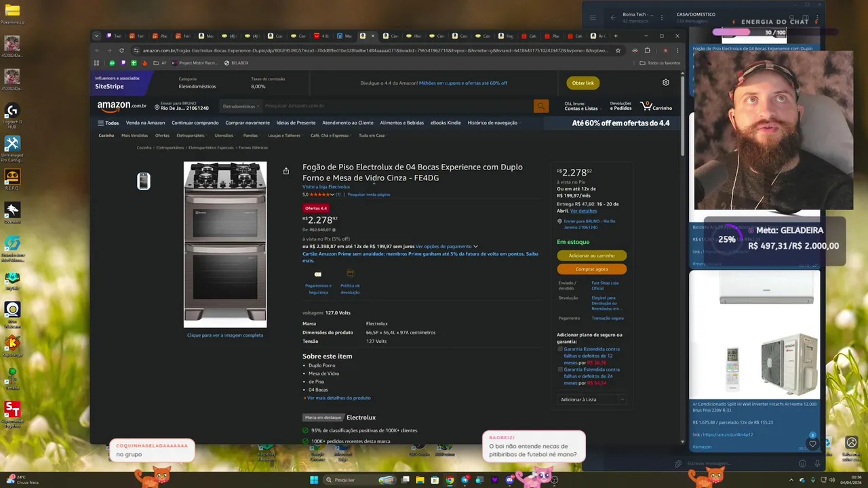Open File Explorer in the taskbar
The height and width of the screenshot is (488, 868).
click(420, 480)
